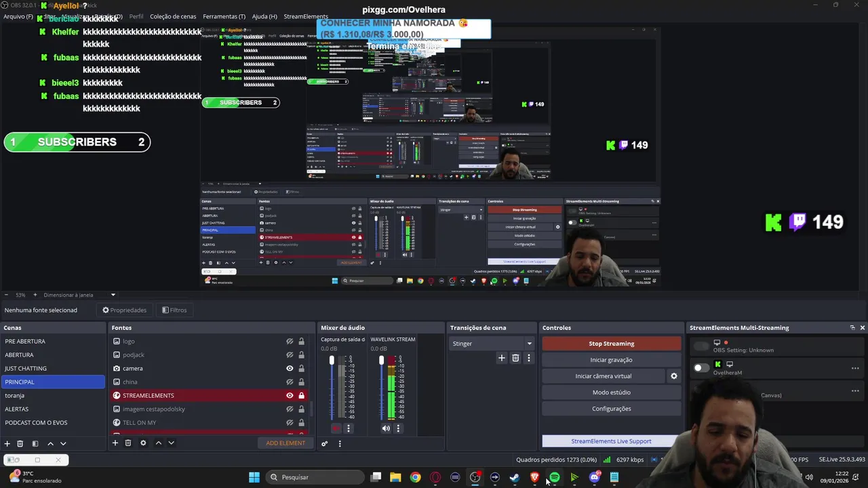Open Windows Start menu
The width and height of the screenshot is (868, 488).
click(x=254, y=477)
